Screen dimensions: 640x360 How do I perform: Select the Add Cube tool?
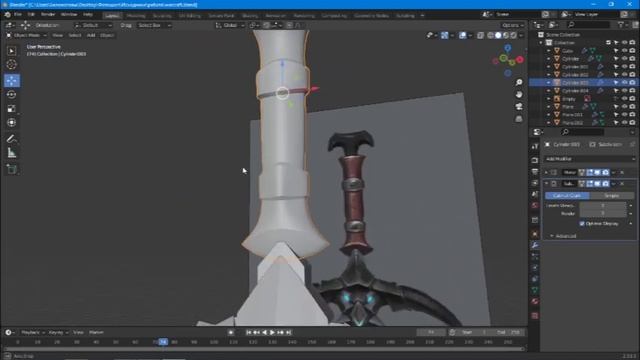pyautogui.click(x=11, y=169)
